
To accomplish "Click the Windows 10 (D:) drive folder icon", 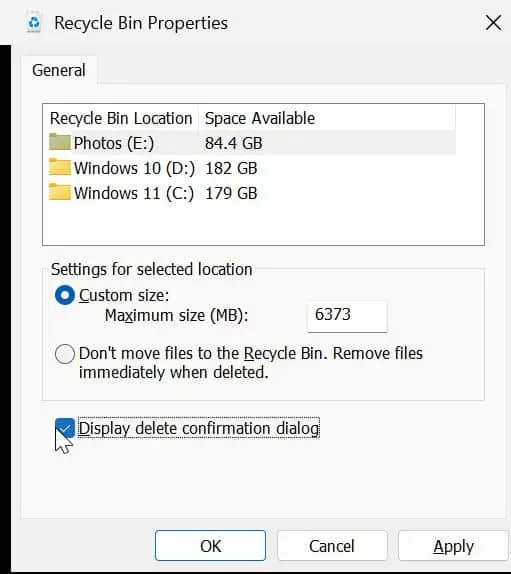I will click(60, 167).
